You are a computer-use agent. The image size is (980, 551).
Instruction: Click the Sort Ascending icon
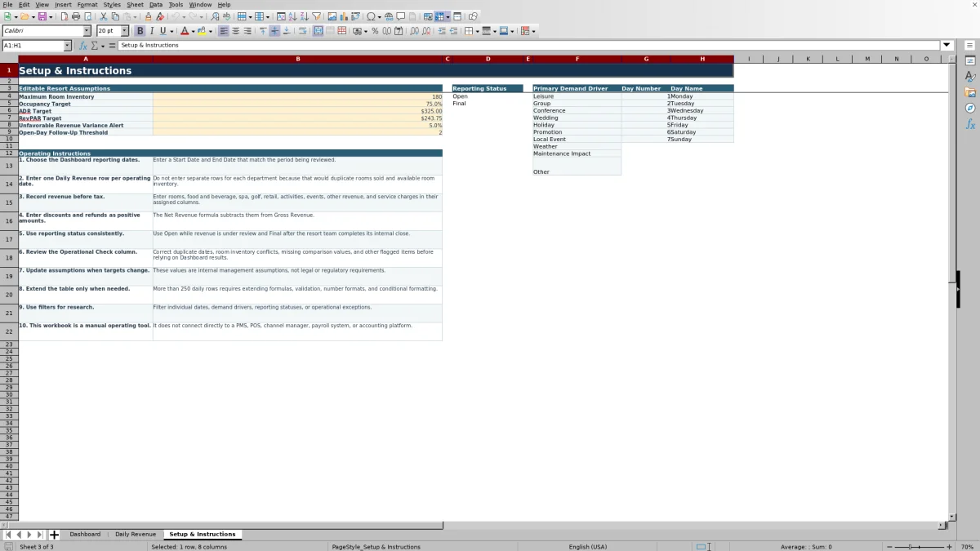point(292,16)
